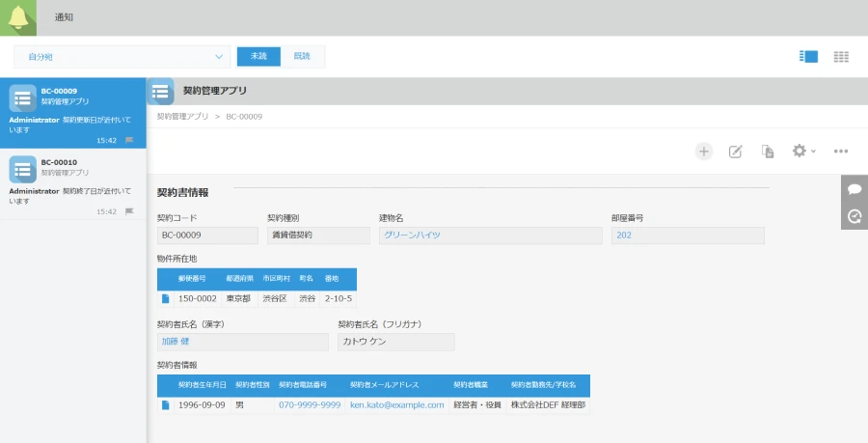Click the 東京都 prefecture cell

238,298
